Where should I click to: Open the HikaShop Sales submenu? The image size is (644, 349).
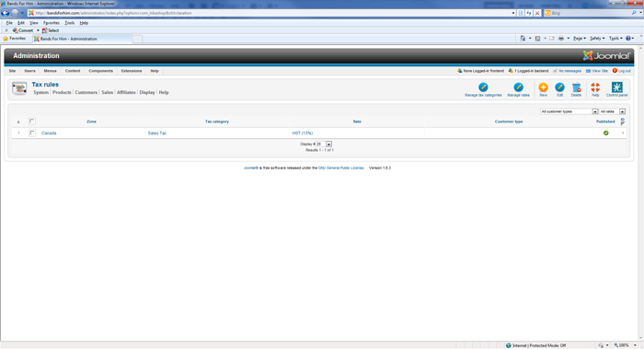click(108, 92)
